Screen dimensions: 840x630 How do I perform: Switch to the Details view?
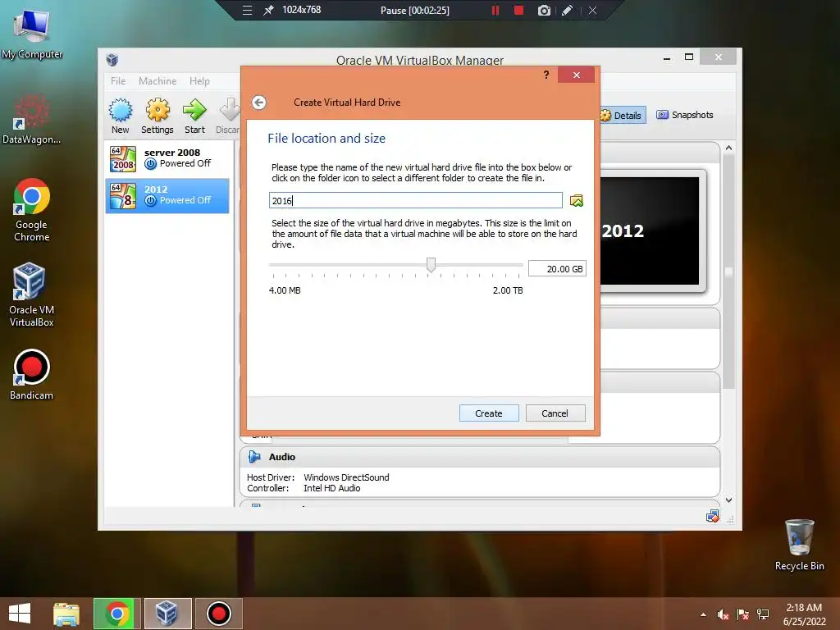(622, 115)
